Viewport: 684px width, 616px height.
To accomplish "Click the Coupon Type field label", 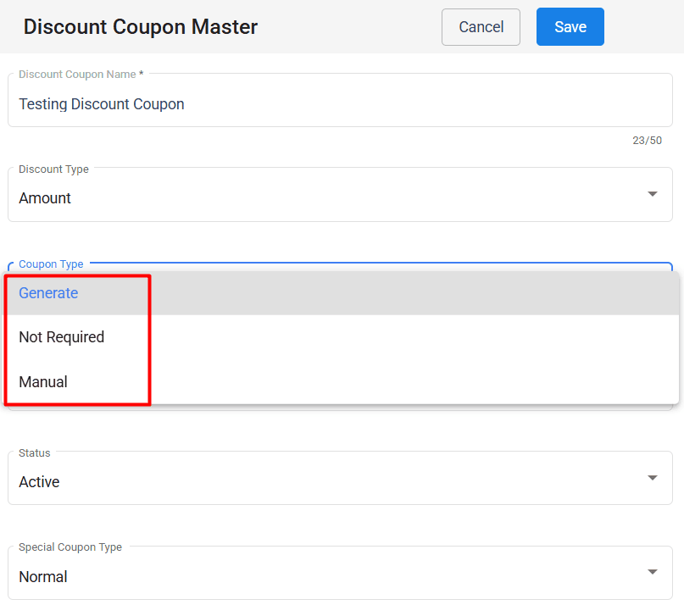I will (x=51, y=264).
